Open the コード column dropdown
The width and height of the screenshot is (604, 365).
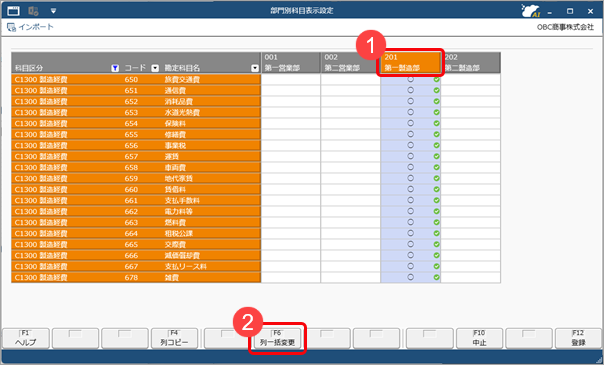(155, 68)
